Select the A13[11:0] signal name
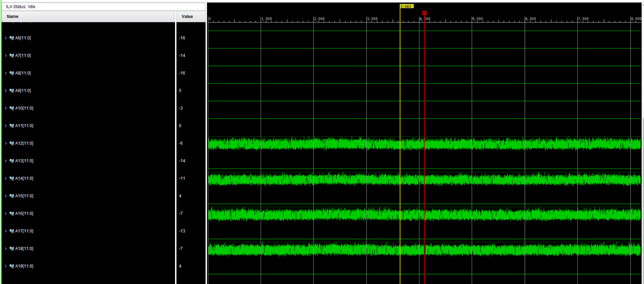 click(24, 161)
